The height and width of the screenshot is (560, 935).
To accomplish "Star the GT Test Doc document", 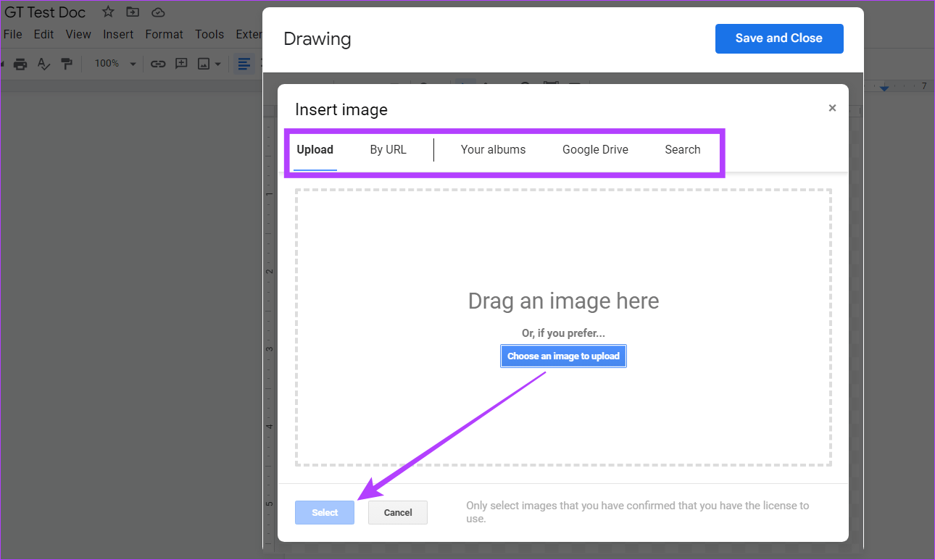I will [107, 12].
